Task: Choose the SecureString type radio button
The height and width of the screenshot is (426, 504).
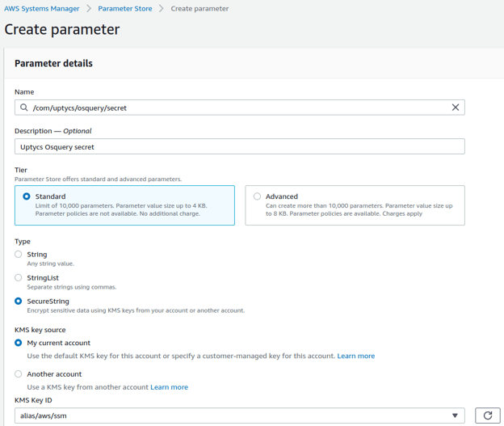Action: click(x=19, y=302)
